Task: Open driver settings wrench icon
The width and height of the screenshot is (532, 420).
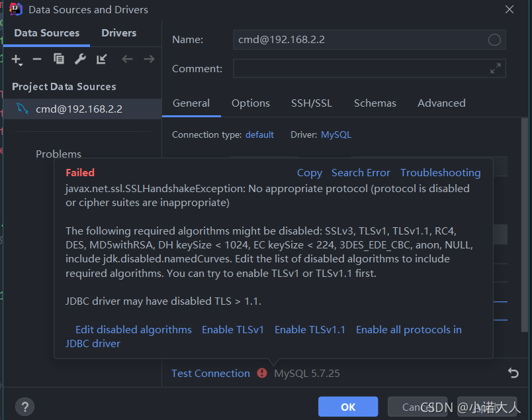Action: click(80, 59)
